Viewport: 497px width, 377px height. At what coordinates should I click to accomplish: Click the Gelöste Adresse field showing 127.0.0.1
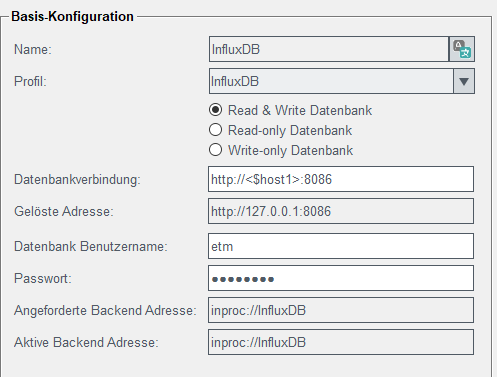tap(341, 211)
